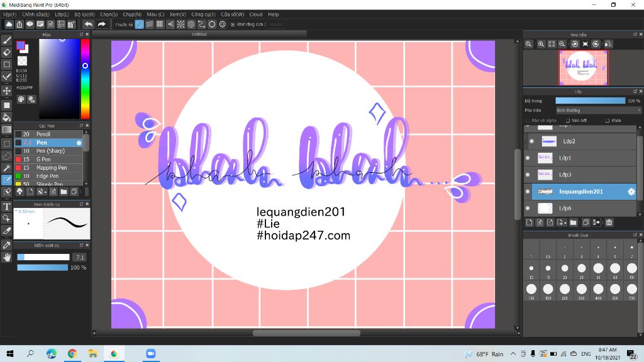Open the Bộ lọc (Filter) menu

coord(85,14)
